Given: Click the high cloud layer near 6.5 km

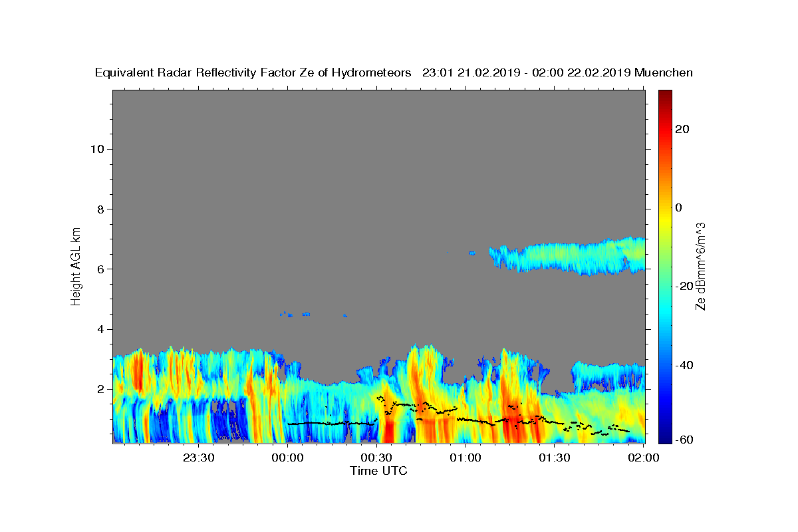Looking at the screenshot, I should (567, 257).
